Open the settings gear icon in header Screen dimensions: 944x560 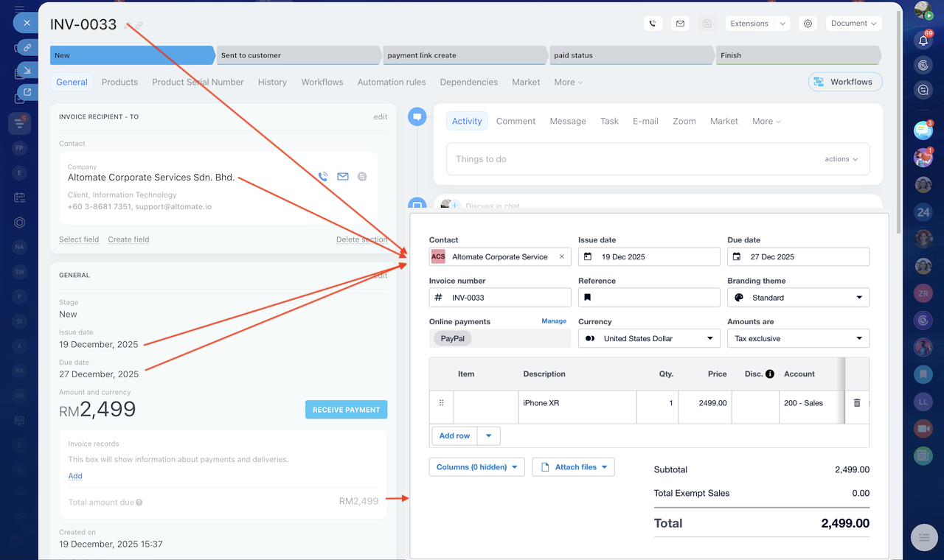808,24
